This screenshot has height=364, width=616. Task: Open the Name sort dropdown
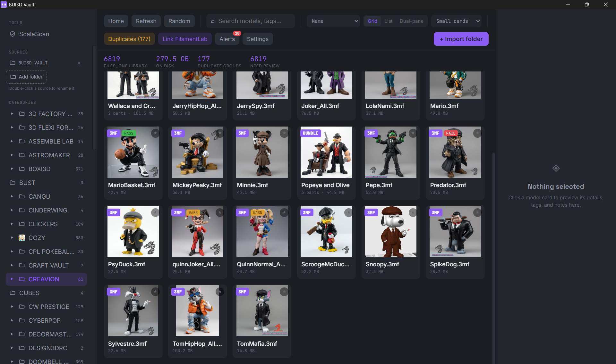tap(333, 21)
